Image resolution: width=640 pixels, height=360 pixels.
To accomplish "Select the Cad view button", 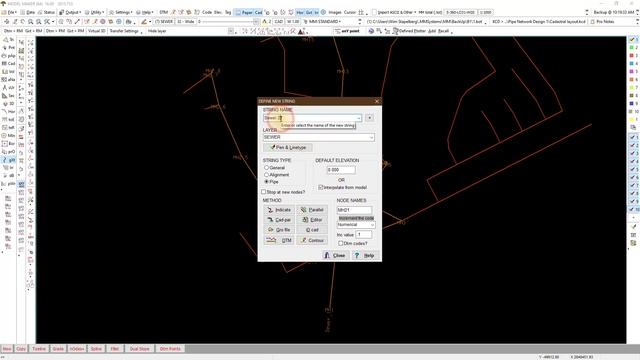I will [258, 12].
